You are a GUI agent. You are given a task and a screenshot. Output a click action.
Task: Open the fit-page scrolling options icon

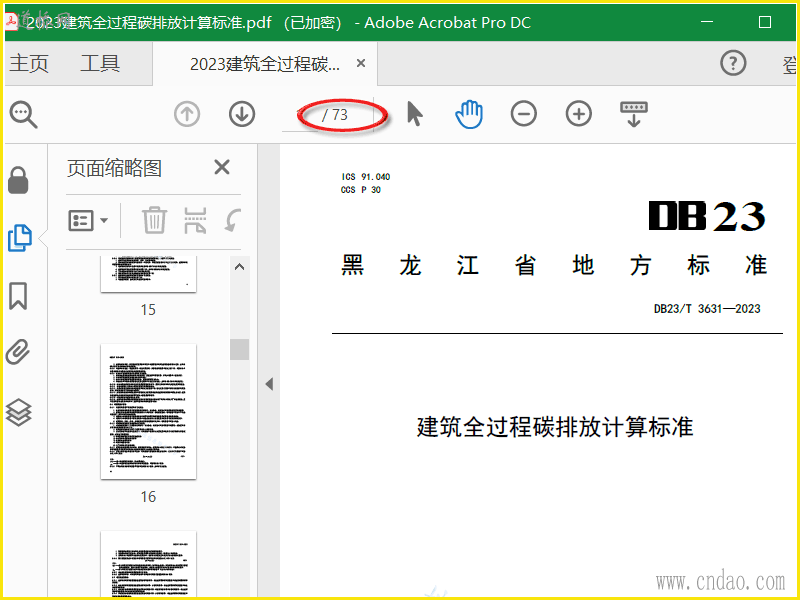[x=634, y=114]
